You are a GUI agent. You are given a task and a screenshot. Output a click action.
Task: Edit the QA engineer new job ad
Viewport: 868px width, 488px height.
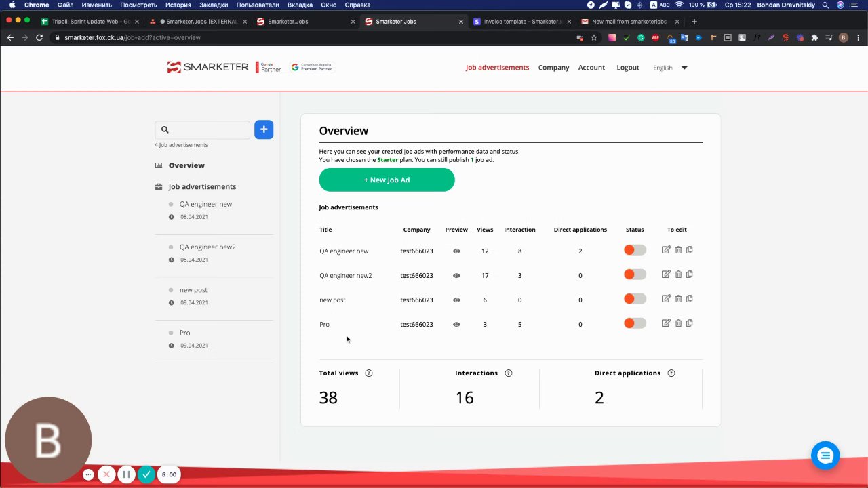(x=666, y=250)
